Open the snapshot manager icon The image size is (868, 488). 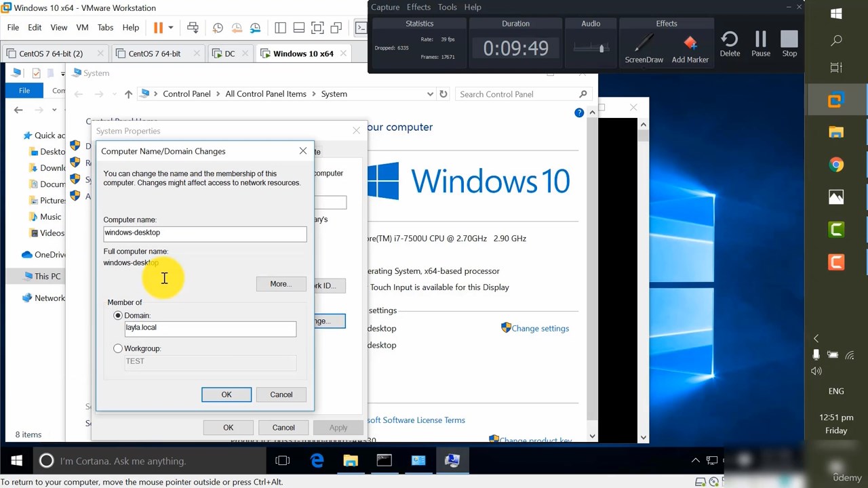pos(256,28)
